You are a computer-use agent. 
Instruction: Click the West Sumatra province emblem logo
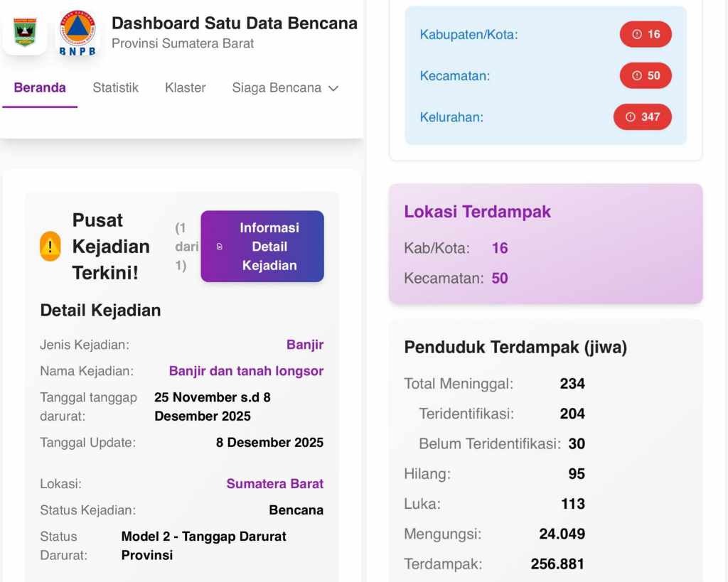[x=25, y=32]
